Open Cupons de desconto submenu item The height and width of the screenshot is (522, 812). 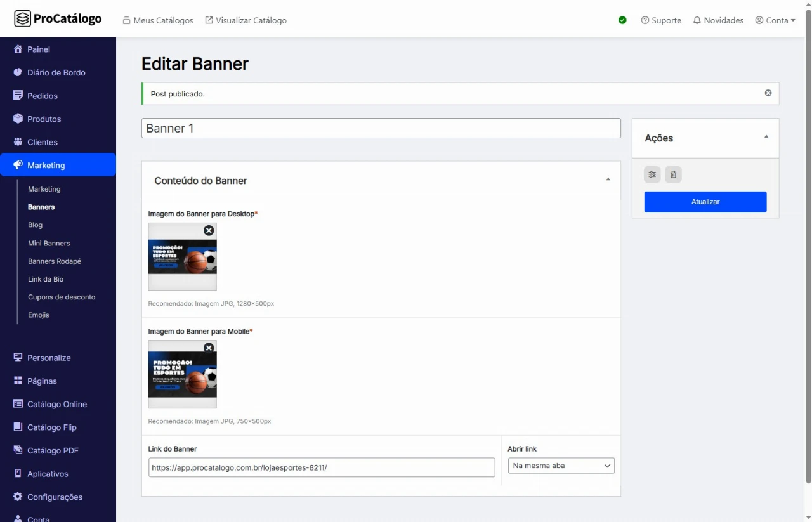62,297
